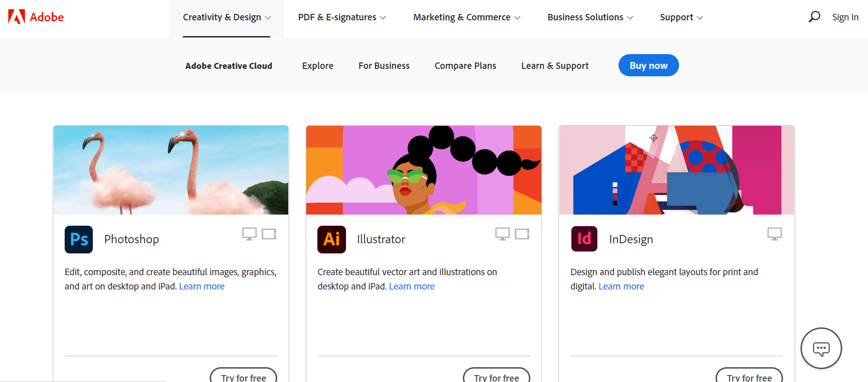Click Learn more in InDesign card
Screen dimensions: 868x382
(x=621, y=286)
